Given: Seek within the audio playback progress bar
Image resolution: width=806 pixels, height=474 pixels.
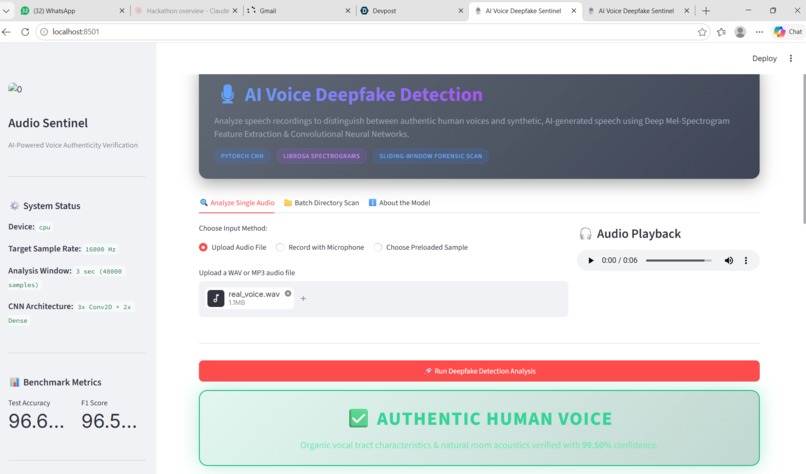Looking at the screenshot, I should tap(679, 261).
